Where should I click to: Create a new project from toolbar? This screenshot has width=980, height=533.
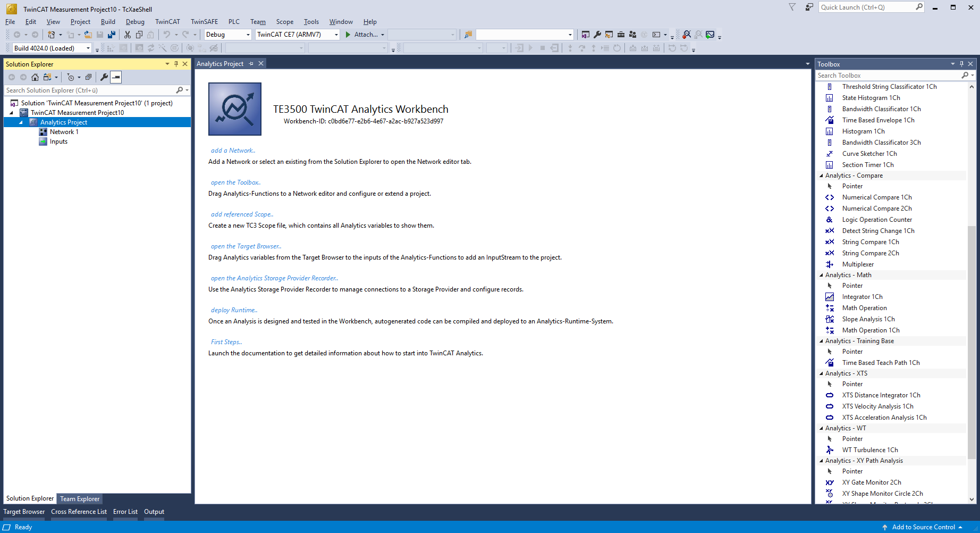click(52, 35)
